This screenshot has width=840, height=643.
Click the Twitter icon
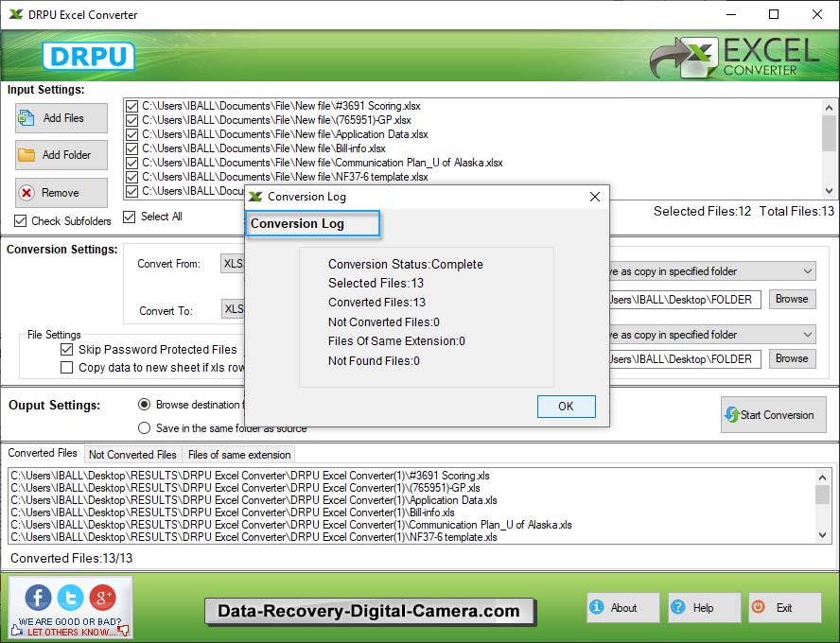70,598
